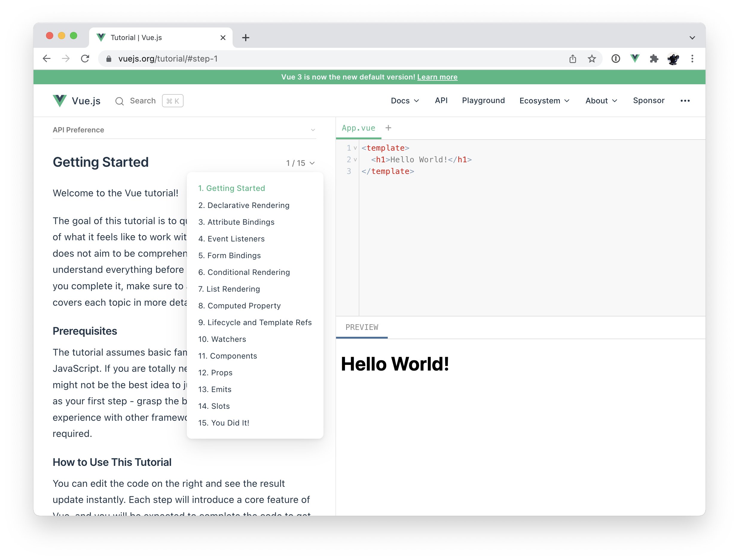Open the Extensions puzzle-piece menu
The height and width of the screenshot is (560, 739).
pyautogui.click(x=654, y=59)
